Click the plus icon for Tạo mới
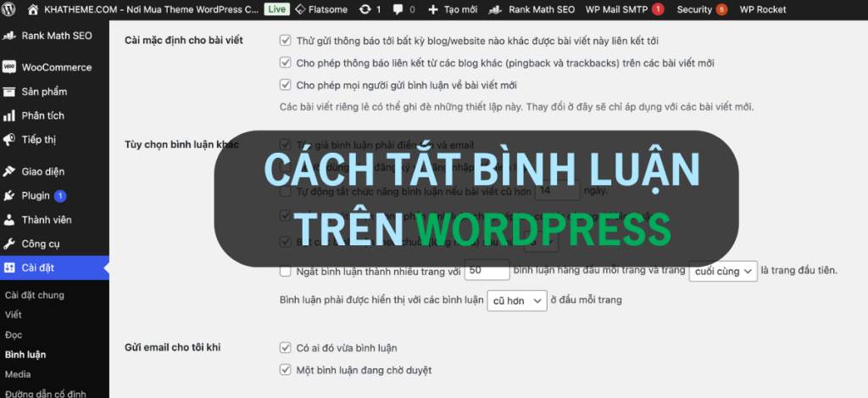 433,9
